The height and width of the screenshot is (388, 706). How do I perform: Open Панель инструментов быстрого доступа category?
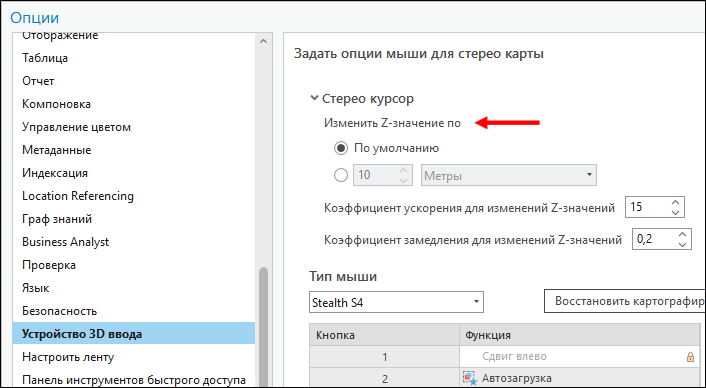[x=134, y=380]
